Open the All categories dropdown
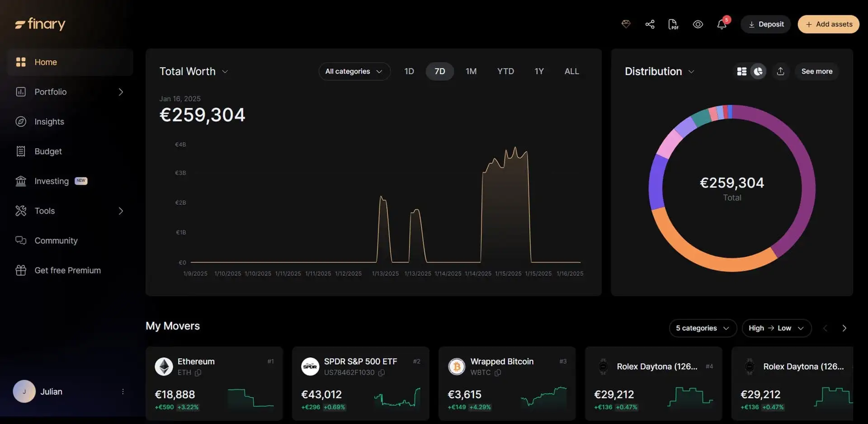This screenshot has width=868, height=424. pyautogui.click(x=354, y=71)
